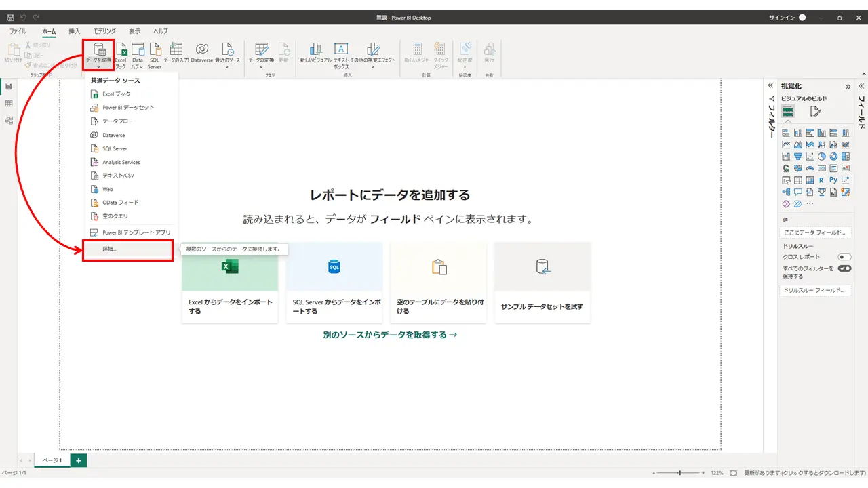Select the build visual fields tab icon
868x488 pixels.
pyautogui.click(x=788, y=111)
